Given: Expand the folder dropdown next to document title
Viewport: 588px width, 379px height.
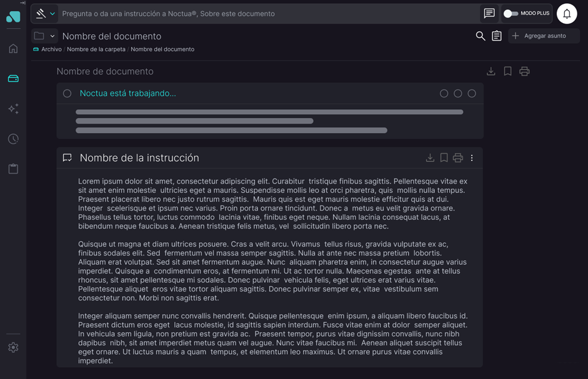Looking at the screenshot, I should pyautogui.click(x=52, y=36).
